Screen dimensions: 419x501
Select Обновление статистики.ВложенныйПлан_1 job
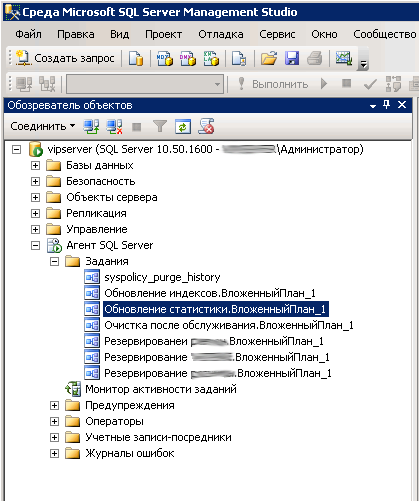click(215, 309)
